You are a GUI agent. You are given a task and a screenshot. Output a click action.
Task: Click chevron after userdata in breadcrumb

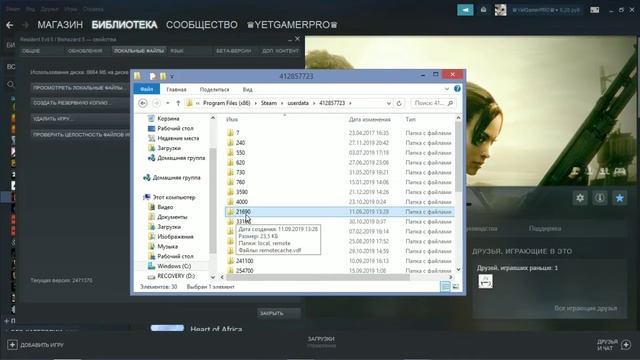coord(313,103)
